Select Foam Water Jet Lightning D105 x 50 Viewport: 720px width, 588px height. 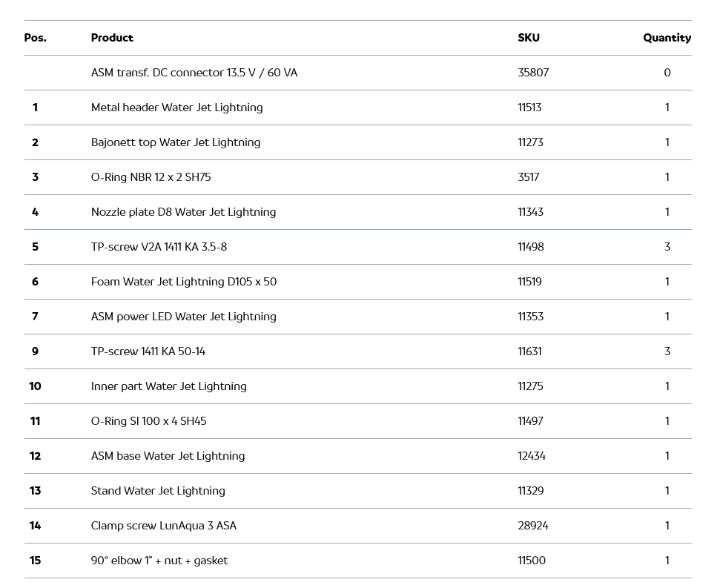pyautogui.click(x=184, y=282)
